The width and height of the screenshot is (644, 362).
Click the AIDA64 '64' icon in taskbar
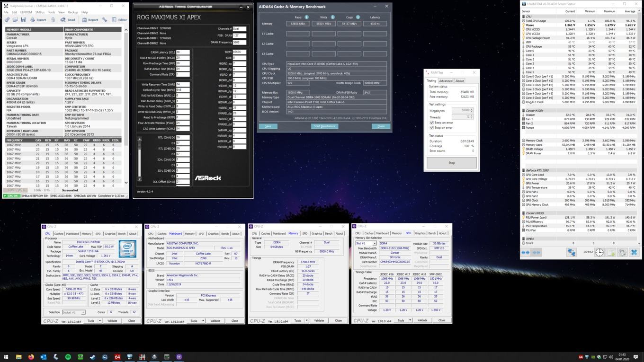click(117, 357)
